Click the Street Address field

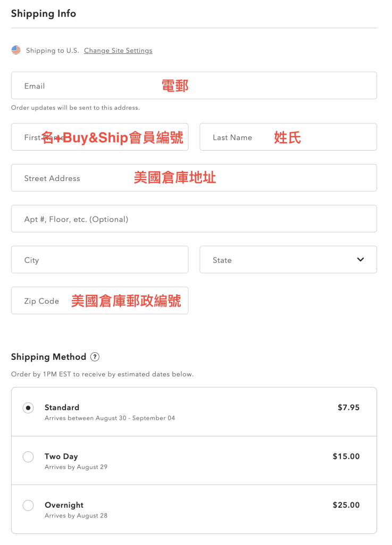click(194, 178)
